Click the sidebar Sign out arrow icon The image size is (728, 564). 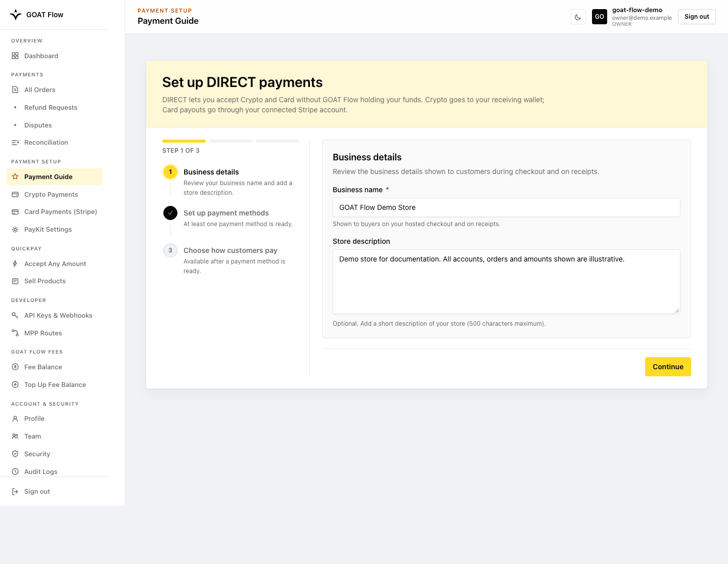coord(15,492)
